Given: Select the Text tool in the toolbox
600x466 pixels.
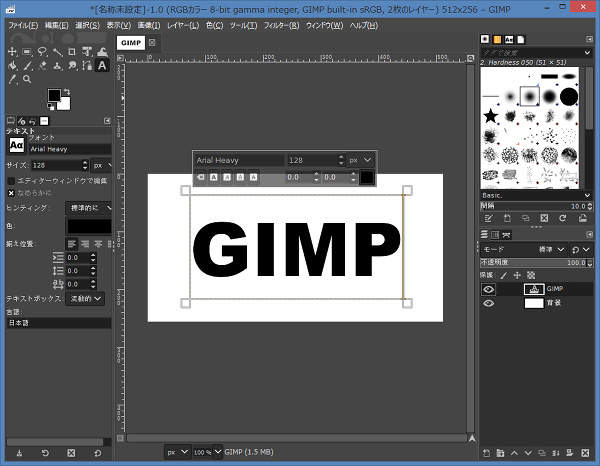Looking at the screenshot, I should click(104, 65).
